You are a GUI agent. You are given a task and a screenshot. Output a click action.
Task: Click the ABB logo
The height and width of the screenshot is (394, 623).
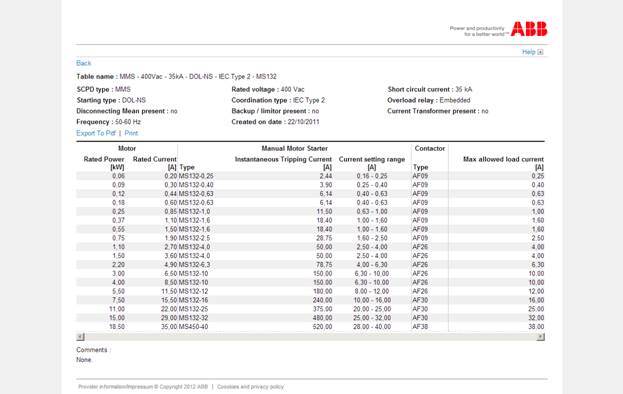tap(529, 29)
